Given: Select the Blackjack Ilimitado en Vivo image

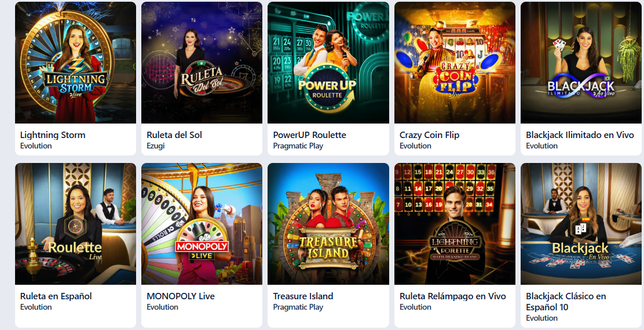Looking at the screenshot, I should click(581, 63).
